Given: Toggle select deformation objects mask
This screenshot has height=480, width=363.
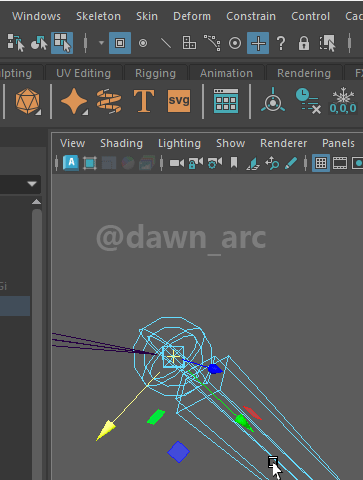Looking at the screenshot, I should (x=212, y=43).
